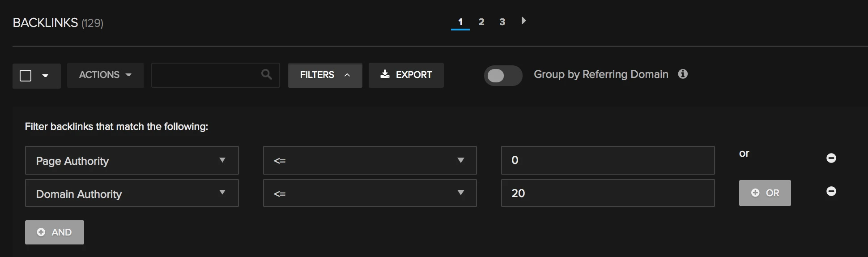
Task: Change the Page Authority comparison operator
Action: click(370, 160)
